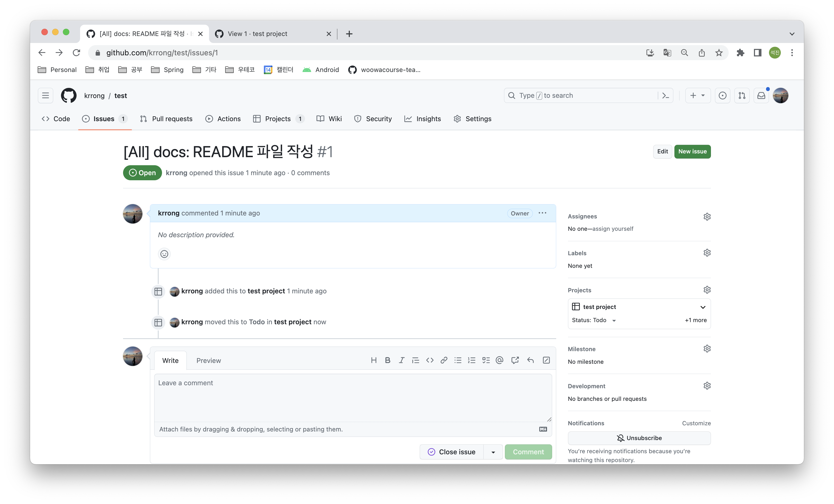Image resolution: width=834 pixels, height=504 pixels.
Task: Insert code formatting in comment toolbar
Action: click(430, 360)
